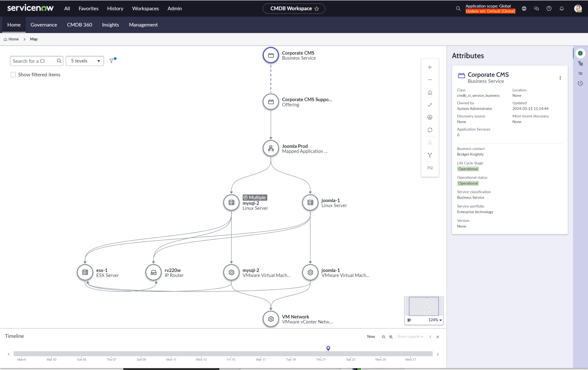Open the Workspaces menu
Viewport: 588px width, 370px height.
pos(145,8)
